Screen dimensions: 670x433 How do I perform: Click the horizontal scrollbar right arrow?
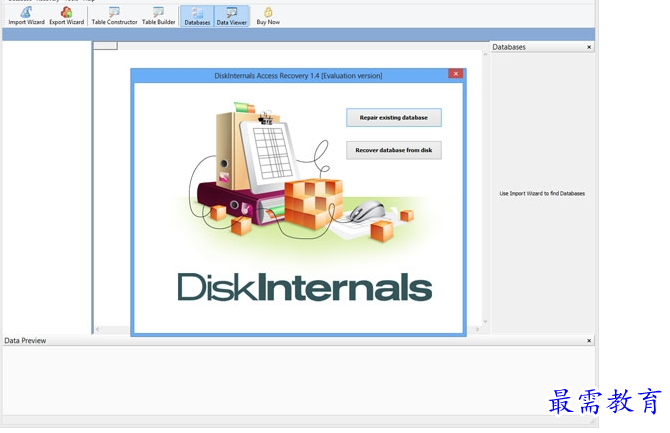point(477,329)
